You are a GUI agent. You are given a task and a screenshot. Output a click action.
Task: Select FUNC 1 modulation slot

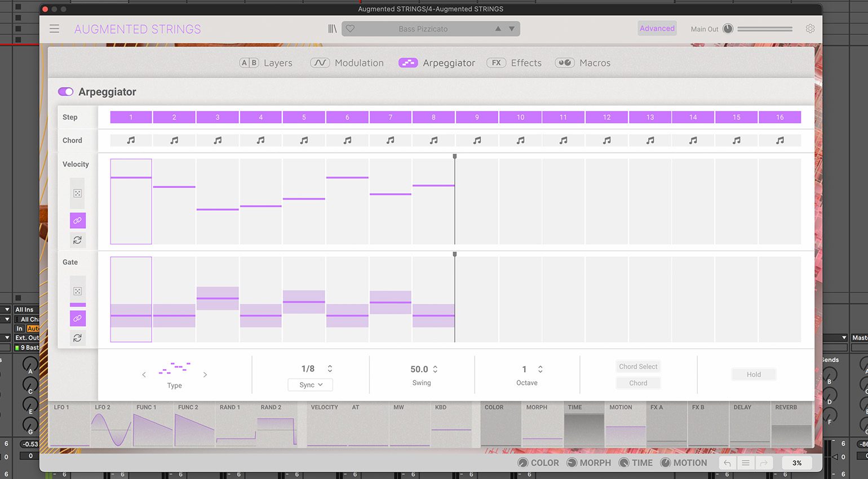(153, 425)
